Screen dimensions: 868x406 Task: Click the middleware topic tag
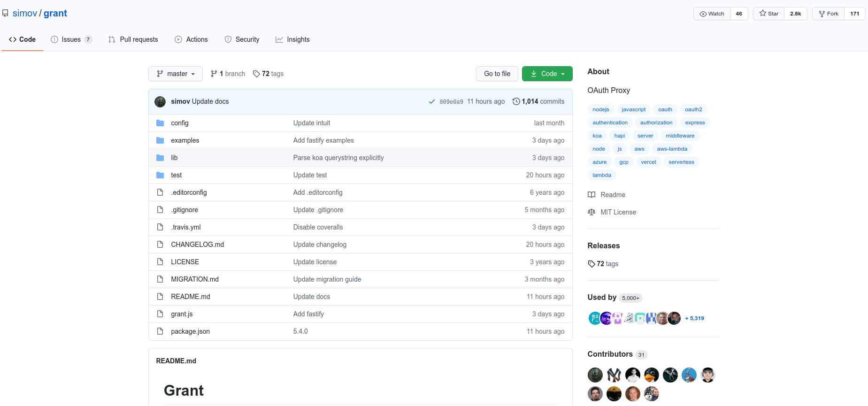(x=680, y=136)
